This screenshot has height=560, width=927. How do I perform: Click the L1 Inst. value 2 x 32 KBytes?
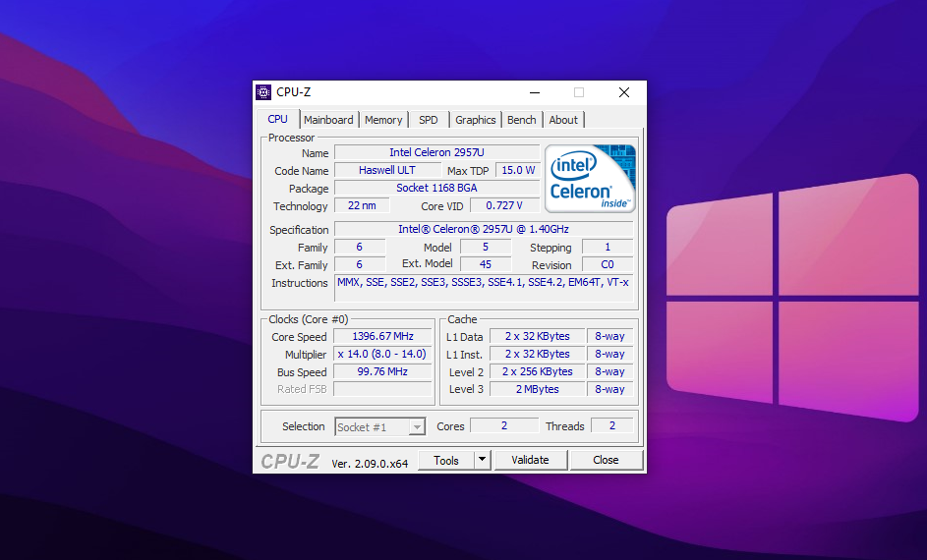[538, 354]
